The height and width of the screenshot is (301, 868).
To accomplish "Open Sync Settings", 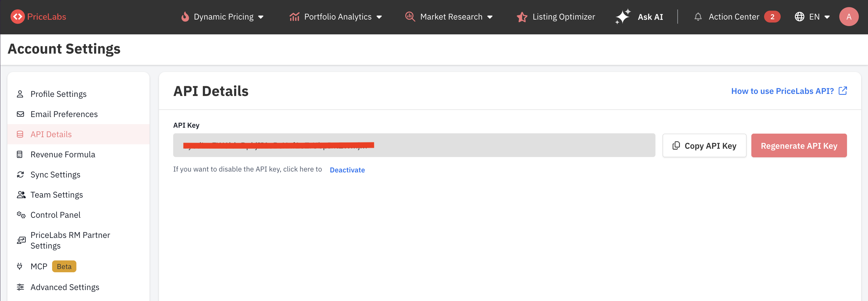I will coord(78,174).
